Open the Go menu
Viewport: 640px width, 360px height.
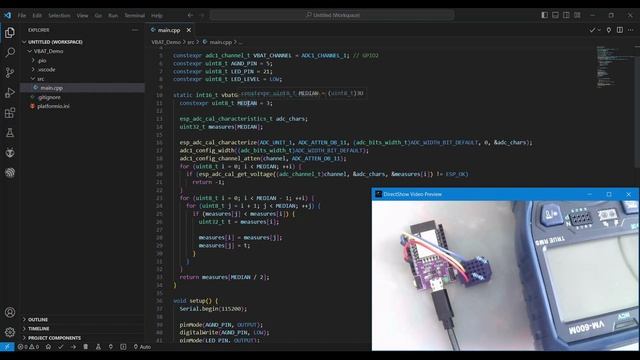(98, 15)
